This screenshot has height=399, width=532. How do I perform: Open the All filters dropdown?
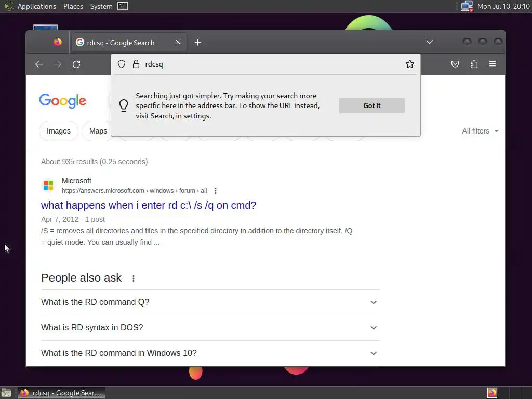(x=480, y=131)
